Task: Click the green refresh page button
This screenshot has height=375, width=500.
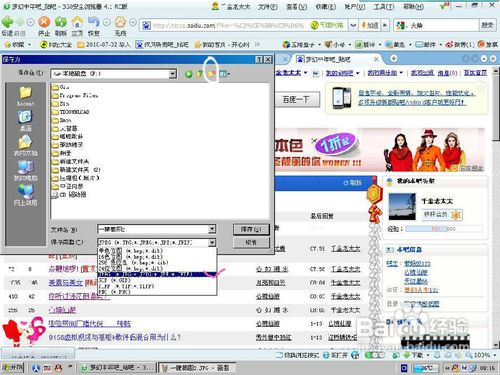Action: tap(61, 22)
